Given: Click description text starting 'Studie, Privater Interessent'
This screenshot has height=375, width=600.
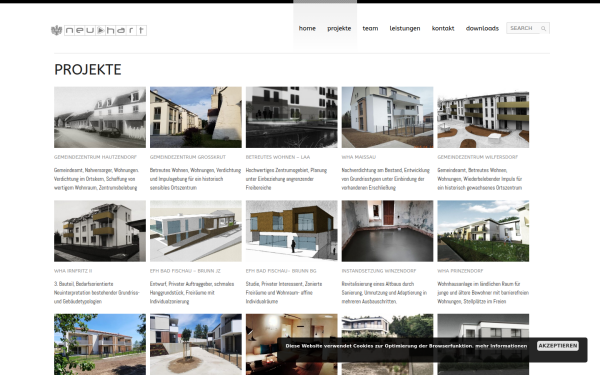Looking at the screenshot, I should 284,293.
